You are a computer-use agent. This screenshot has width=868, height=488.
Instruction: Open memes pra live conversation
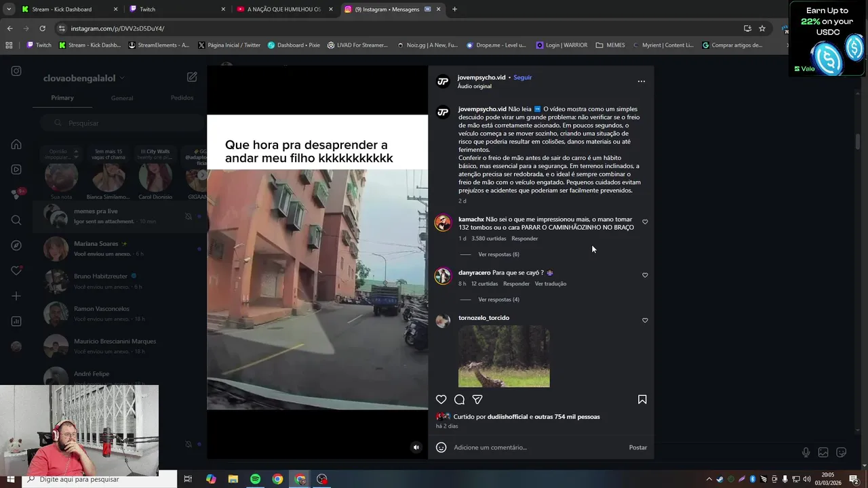[119, 216]
